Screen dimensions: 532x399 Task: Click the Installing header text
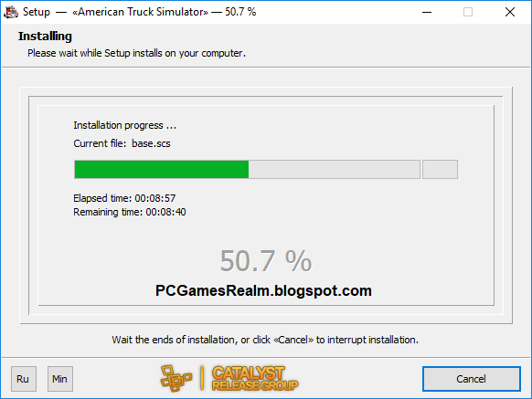coord(45,37)
